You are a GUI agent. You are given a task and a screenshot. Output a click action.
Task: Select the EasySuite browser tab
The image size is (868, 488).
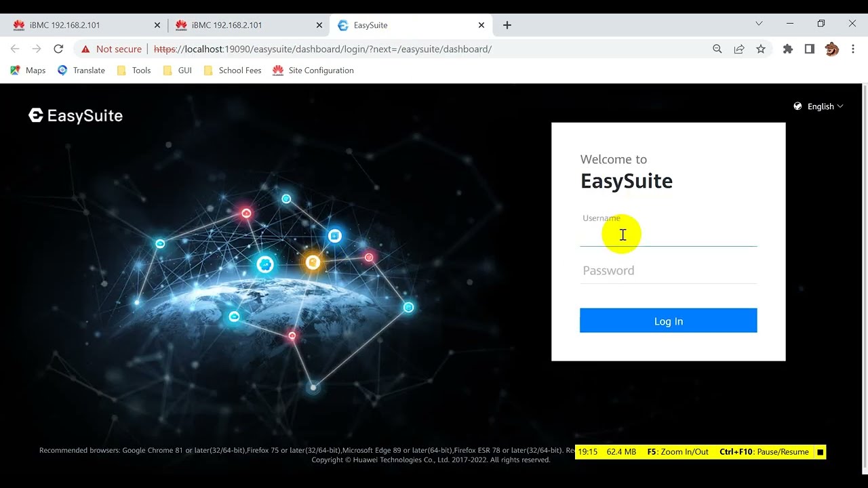pos(411,25)
